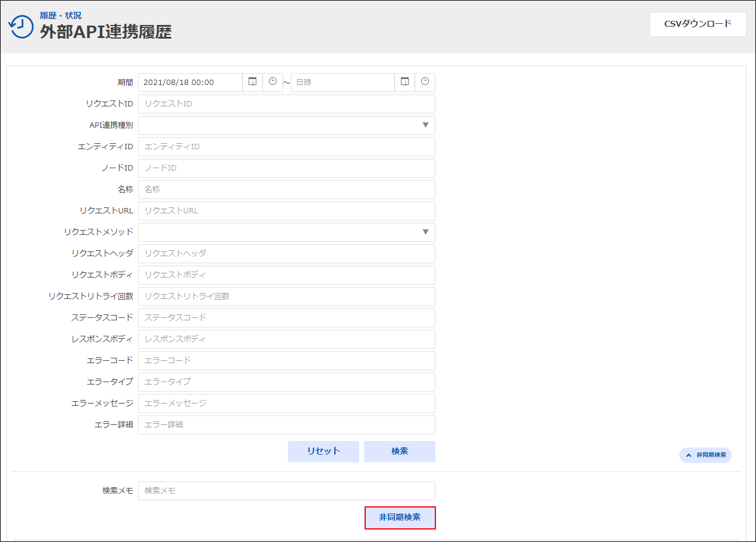Focus the 名称 input field

287,190
